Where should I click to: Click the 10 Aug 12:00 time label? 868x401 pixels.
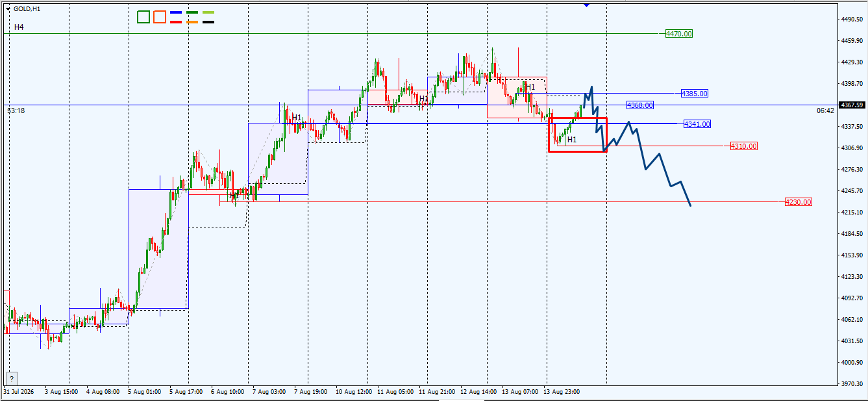tap(354, 392)
